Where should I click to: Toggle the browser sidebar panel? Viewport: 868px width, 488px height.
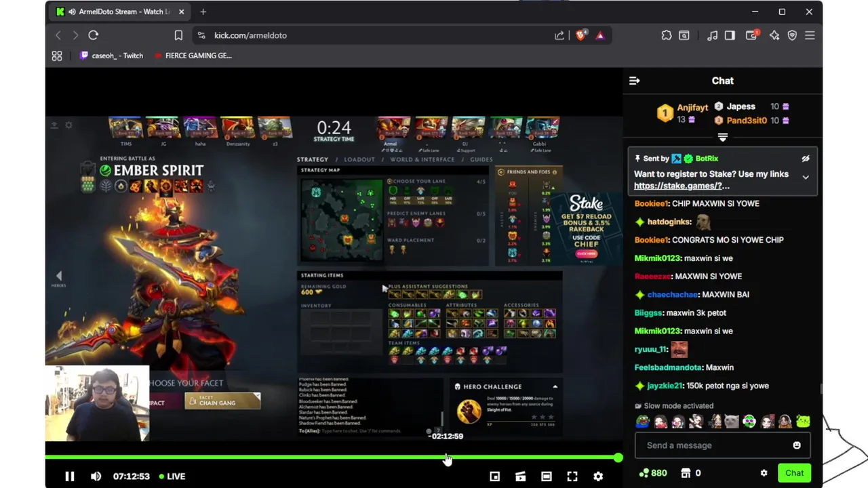(x=730, y=35)
